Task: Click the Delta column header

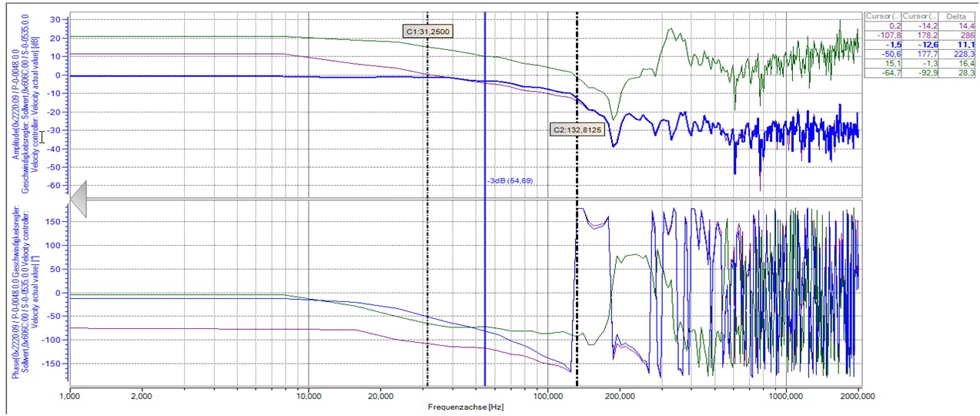Action: tap(954, 15)
